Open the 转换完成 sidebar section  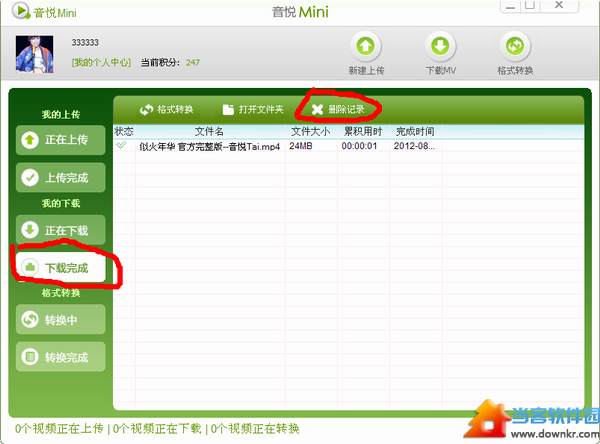[x=60, y=357]
